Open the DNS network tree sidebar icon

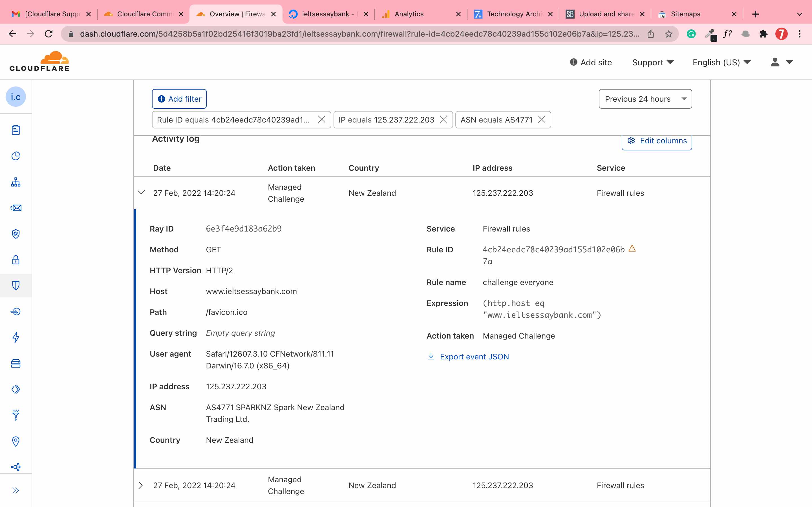16,182
